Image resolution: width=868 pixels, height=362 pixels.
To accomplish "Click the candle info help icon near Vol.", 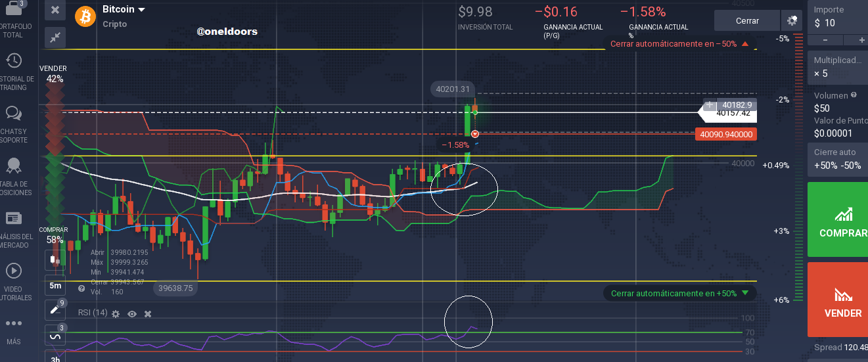I will pos(81,288).
